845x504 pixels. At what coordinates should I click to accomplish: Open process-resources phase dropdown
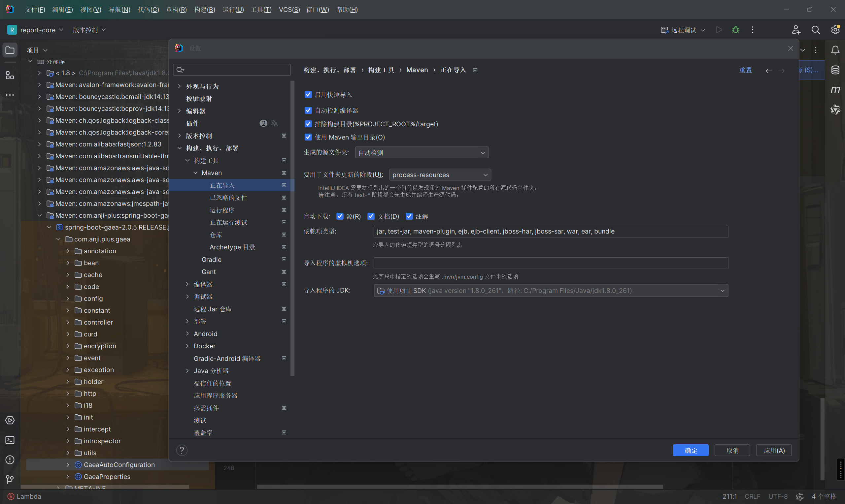(x=440, y=175)
